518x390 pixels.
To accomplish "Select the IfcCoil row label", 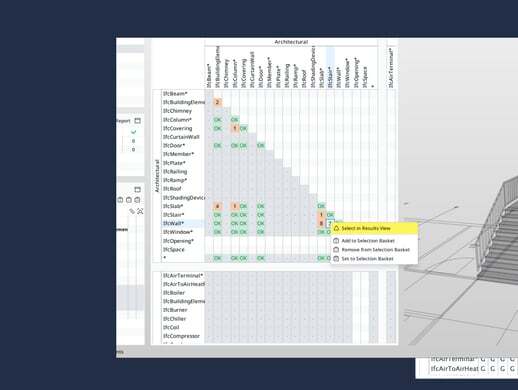I will coord(171,327).
